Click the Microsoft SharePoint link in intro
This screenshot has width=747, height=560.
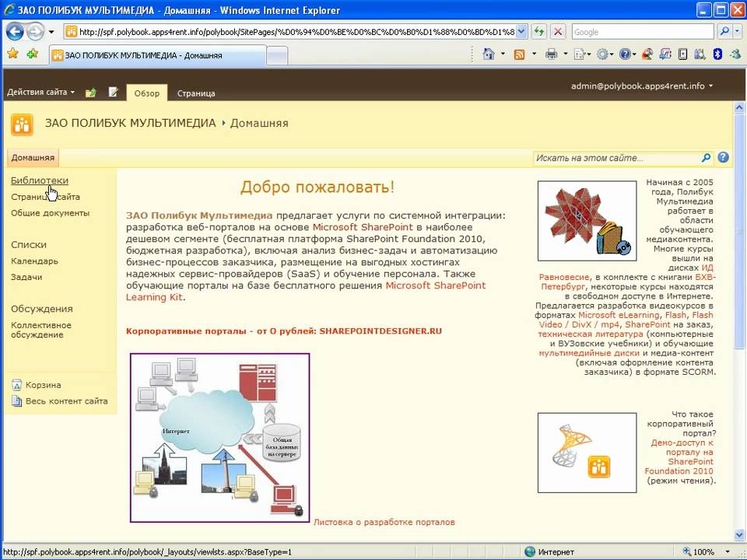(x=363, y=227)
